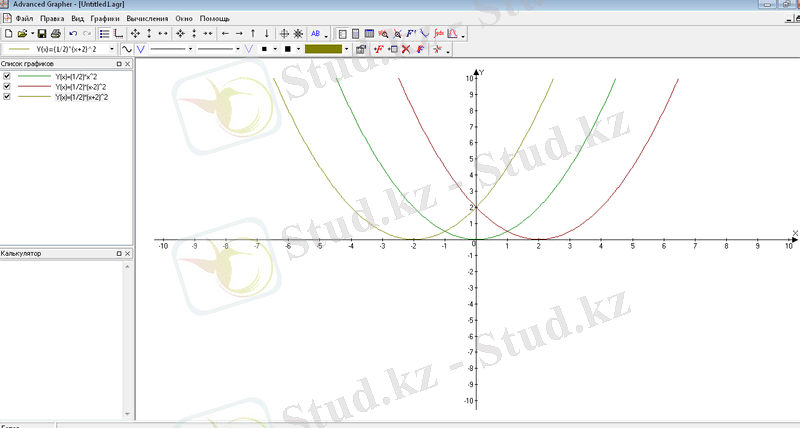Click the Save document icon

point(42,34)
